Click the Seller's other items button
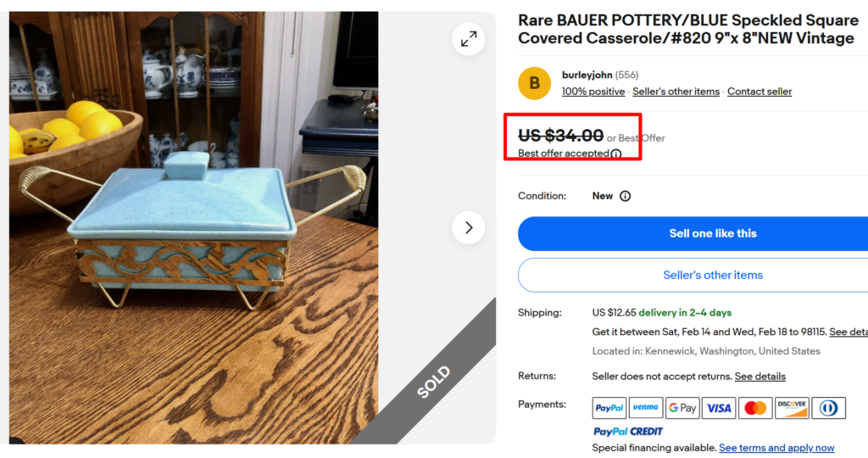Image resolution: width=868 pixels, height=458 pixels. [x=712, y=275]
